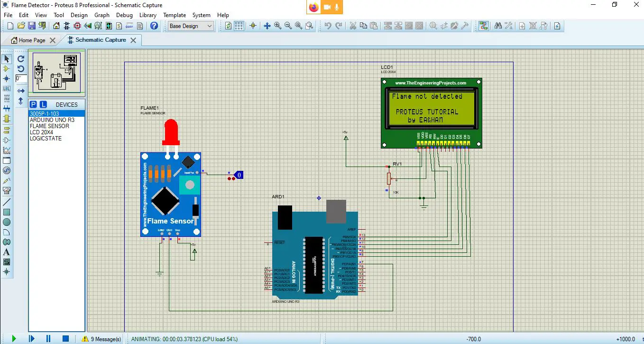Open the Debug menu
The height and width of the screenshot is (344, 644).
coord(124,15)
